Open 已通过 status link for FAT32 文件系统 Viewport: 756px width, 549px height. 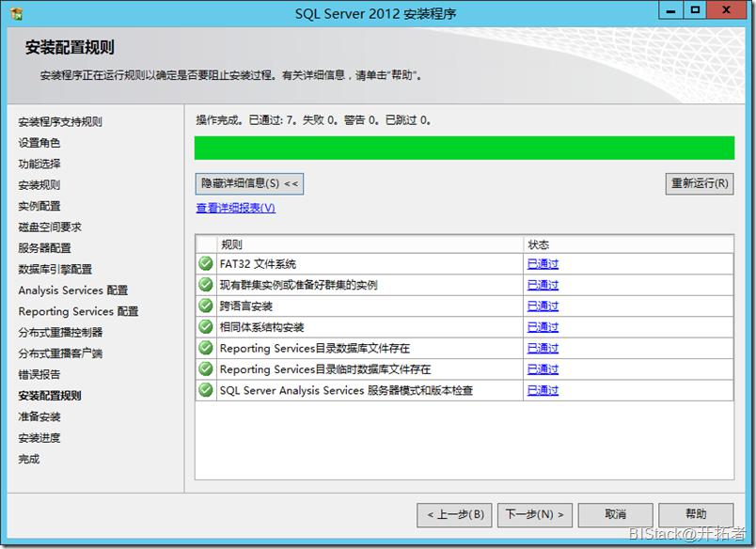click(543, 263)
